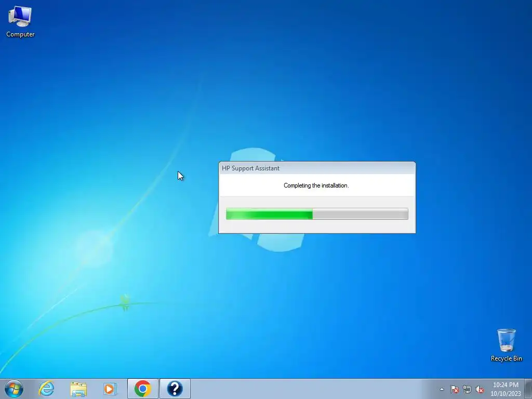The height and width of the screenshot is (399, 532).
Task: Open the Action Center flag icon
Action: [x=454, y=389]
